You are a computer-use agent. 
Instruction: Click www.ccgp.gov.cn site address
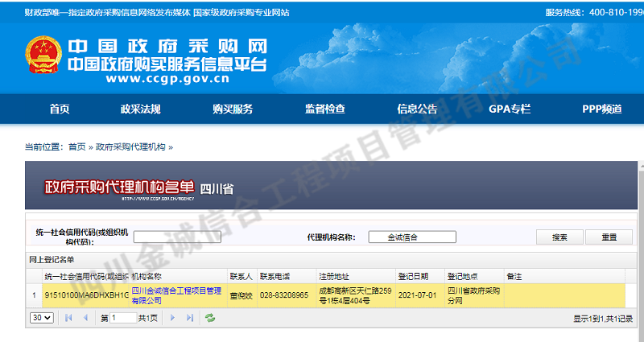click(x=167, y=79)
